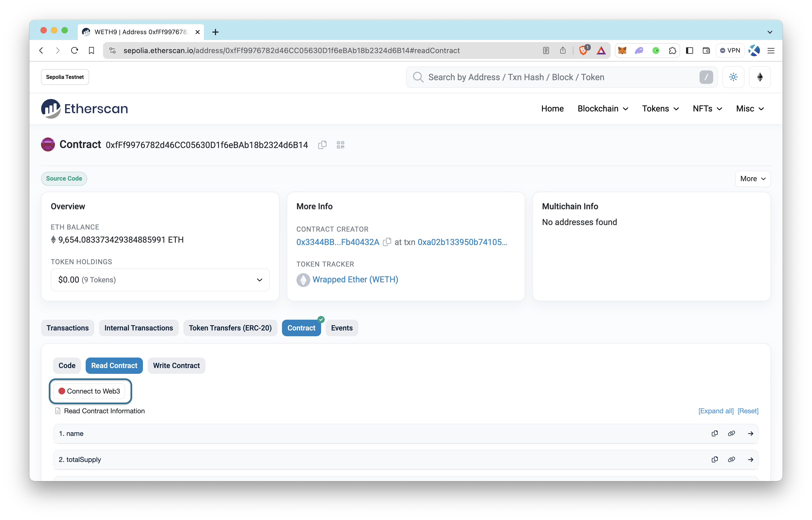The width and height of the screenshot is (812, 520).
Task: Show the address QR code
Action: [x=340, y=145]
